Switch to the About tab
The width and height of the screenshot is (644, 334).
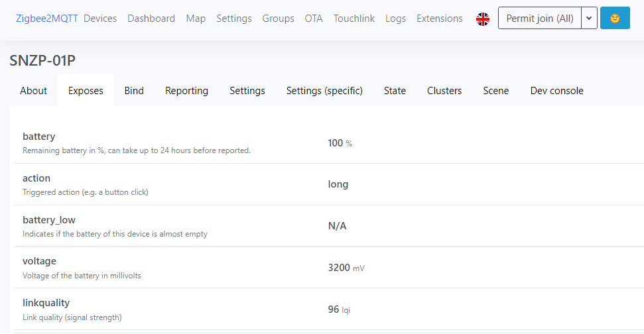pos(34,91)
